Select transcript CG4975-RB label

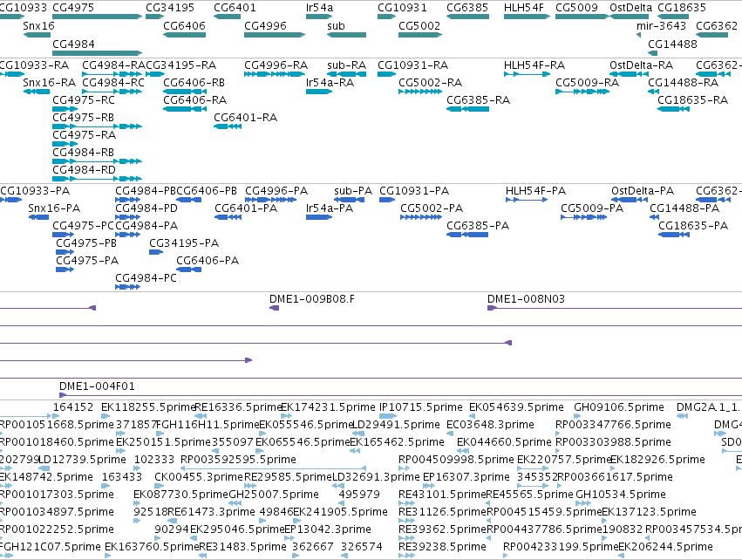click(84, 118)
